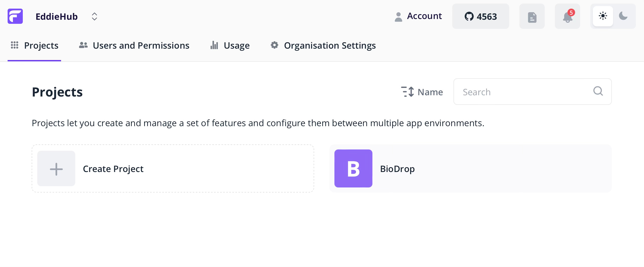Screen dimensions: 644x267
Task: Go to Organisation Settings tab
Action: click(x=323, y=46)
